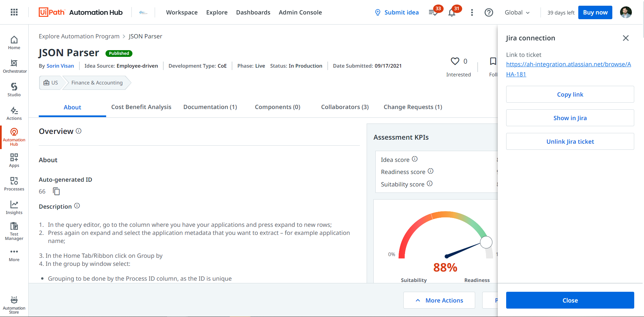The width and height of the screenshot is (644, 317).
Task: Copy the auto-generated ID 66
Action: pos(56,191)
